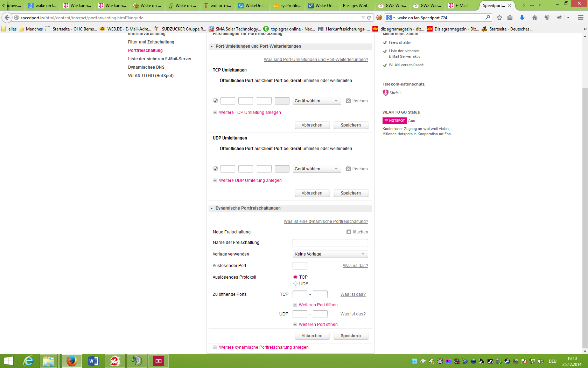Open File Explorer from the taskbar
This screenshot has height=368, width=588.
coord(49,361)
